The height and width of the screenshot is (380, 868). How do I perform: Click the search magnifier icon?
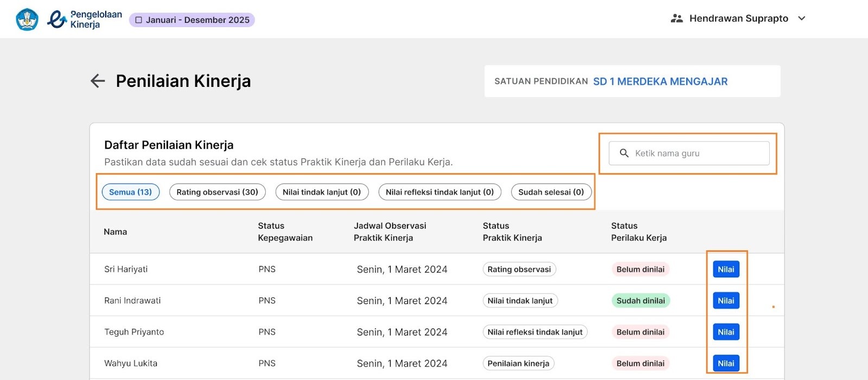[624, 154]
